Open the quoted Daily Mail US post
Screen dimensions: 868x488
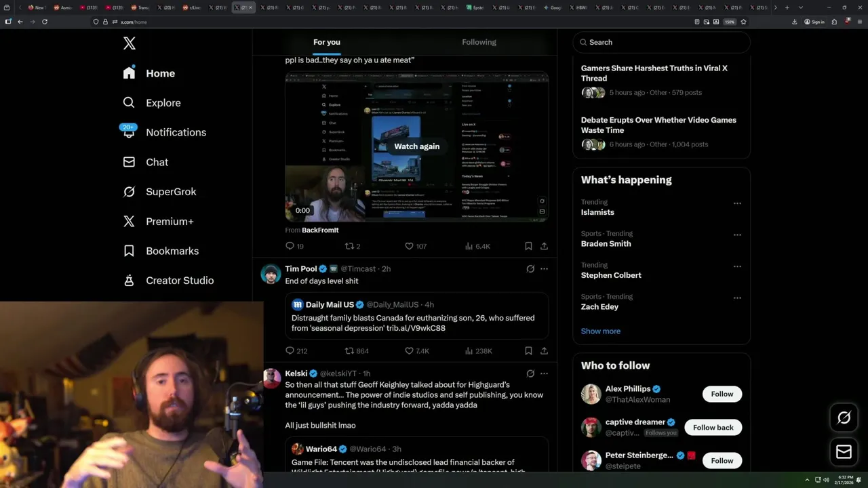click(x=417, y=316)
